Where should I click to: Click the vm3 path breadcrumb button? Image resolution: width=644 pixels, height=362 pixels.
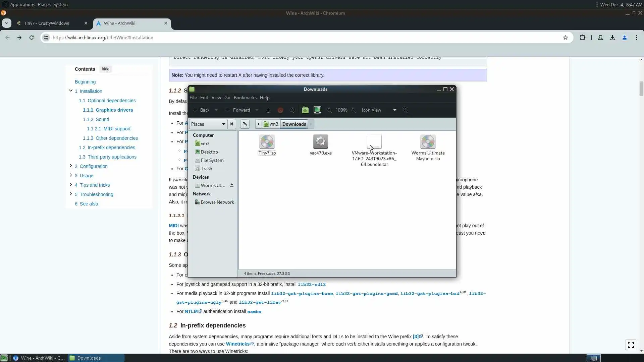tap(271, 124)
